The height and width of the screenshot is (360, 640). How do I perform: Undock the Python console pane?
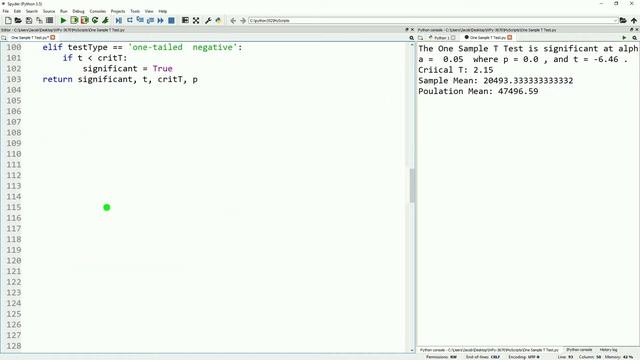(631, 30)
